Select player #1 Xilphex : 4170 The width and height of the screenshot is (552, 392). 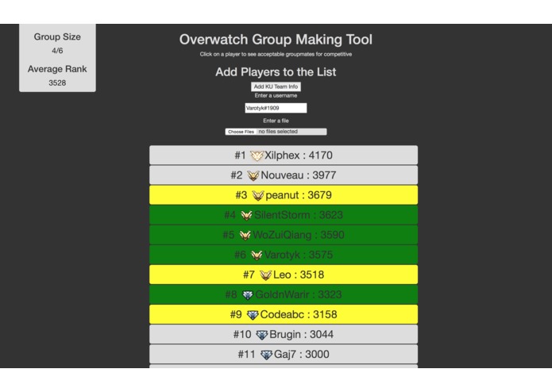point(284,155)
